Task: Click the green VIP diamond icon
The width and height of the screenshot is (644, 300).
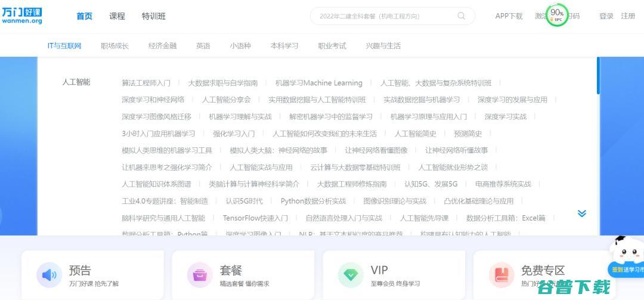Action: point(351,275)
